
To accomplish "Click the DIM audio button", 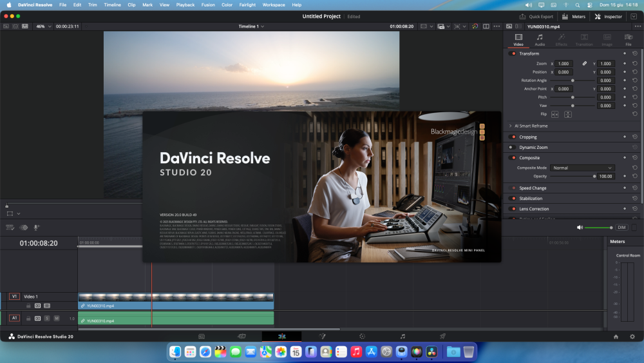I will pyautogui.click(x=622, y=228).
